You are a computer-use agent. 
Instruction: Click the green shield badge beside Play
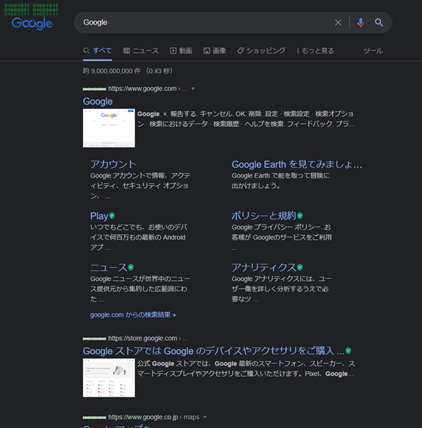(112, 216)
